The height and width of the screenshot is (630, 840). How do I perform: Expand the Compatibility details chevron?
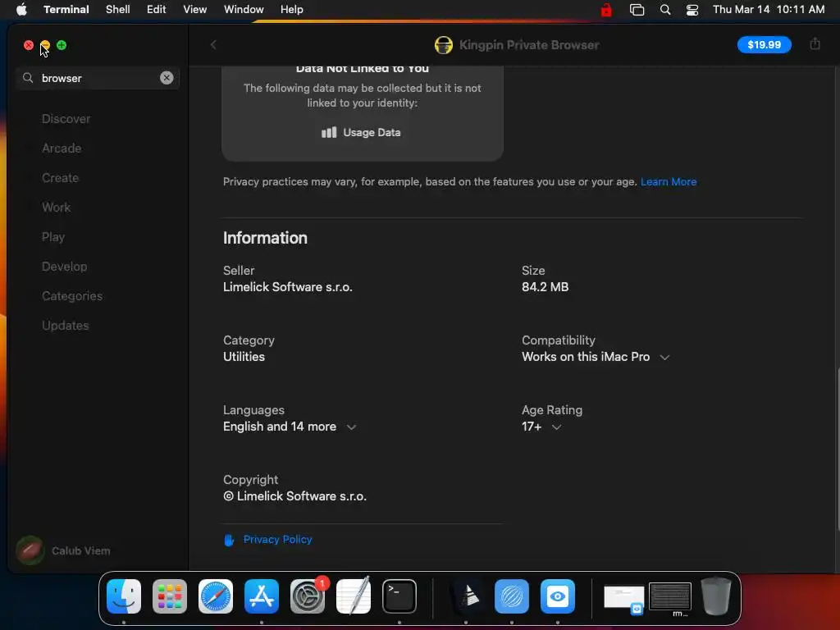[x=664, y=358]
